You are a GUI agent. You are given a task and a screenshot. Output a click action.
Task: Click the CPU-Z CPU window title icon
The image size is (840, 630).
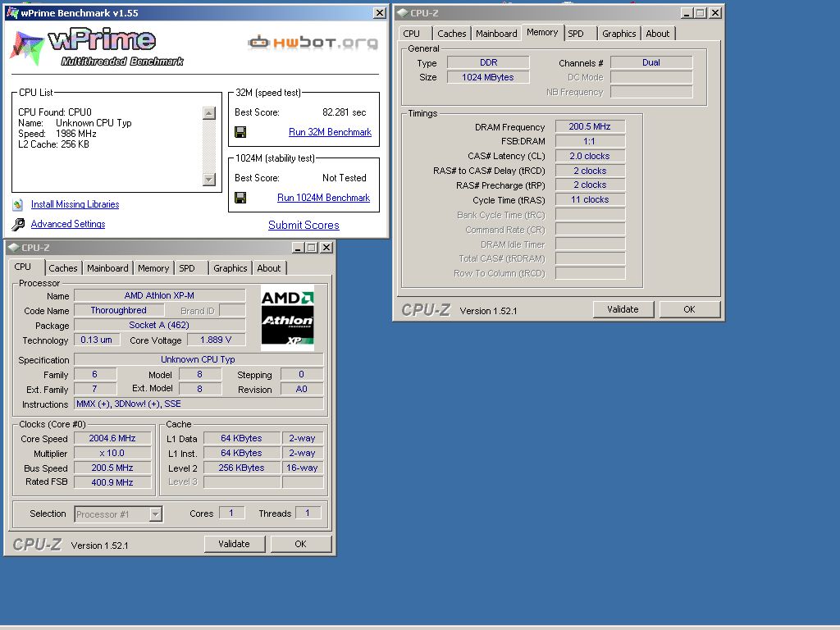(14, 248)
